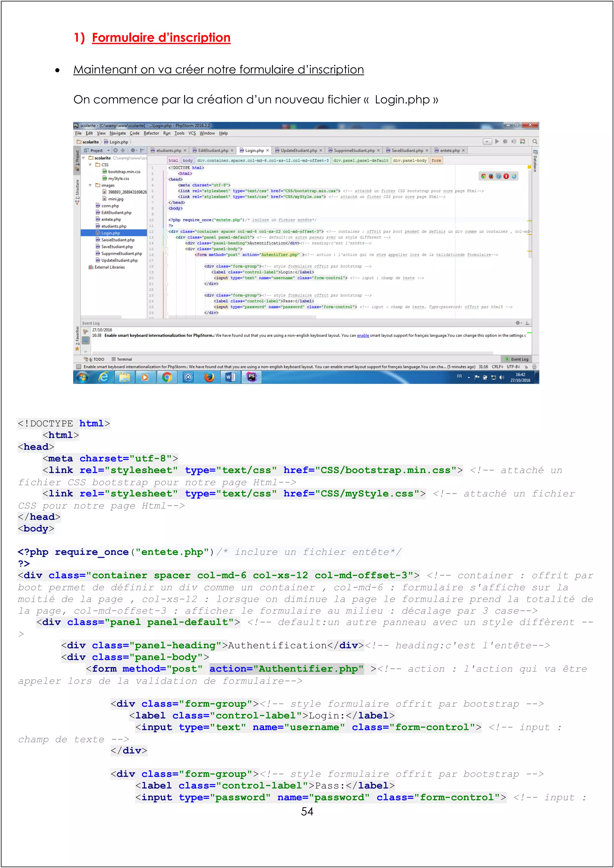Open Microsoft Word from Windows taskbar

pos(230,377)
